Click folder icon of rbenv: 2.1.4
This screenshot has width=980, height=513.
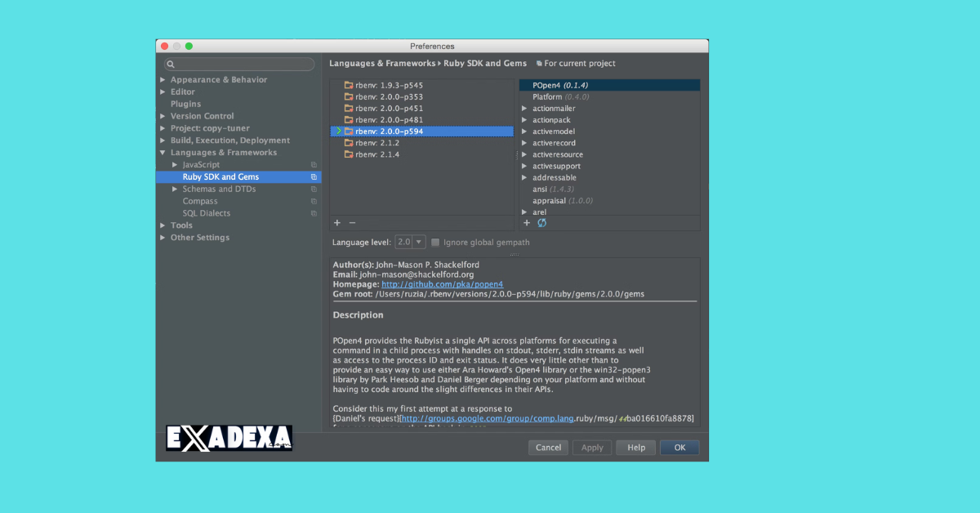point(349,154)
